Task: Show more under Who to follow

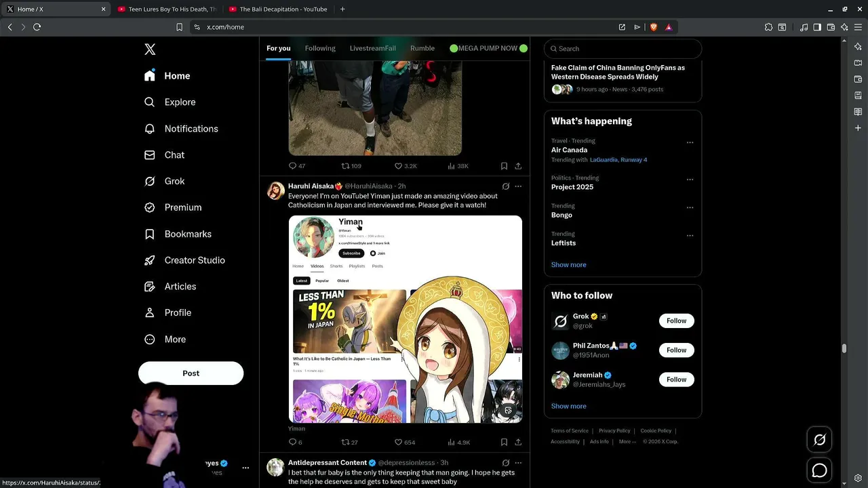Action: pyautogui.click(x=568, y=407)
